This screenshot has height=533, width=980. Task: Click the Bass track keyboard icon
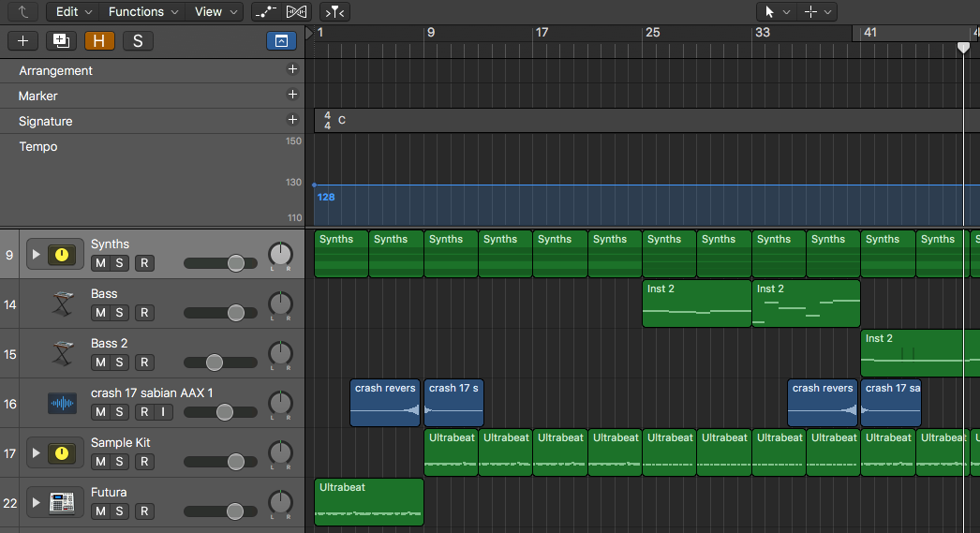coord(62,304)
